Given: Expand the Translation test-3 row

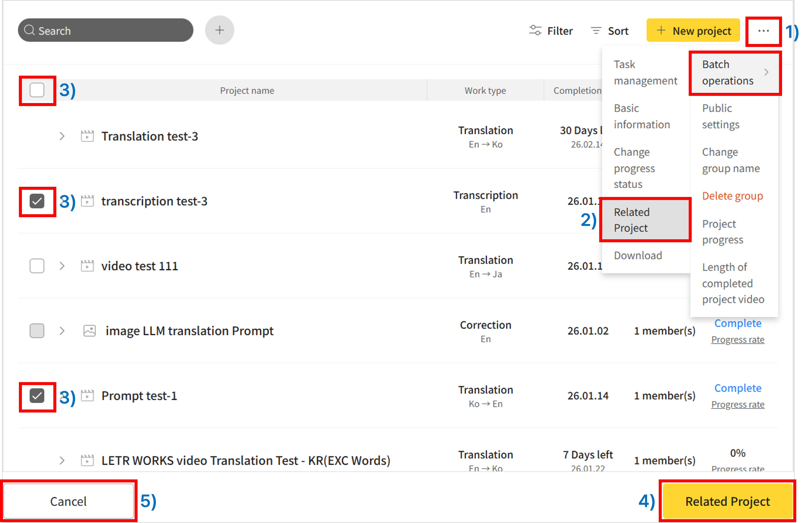Looking at the screenshot, I should click(x=62, y=136).
